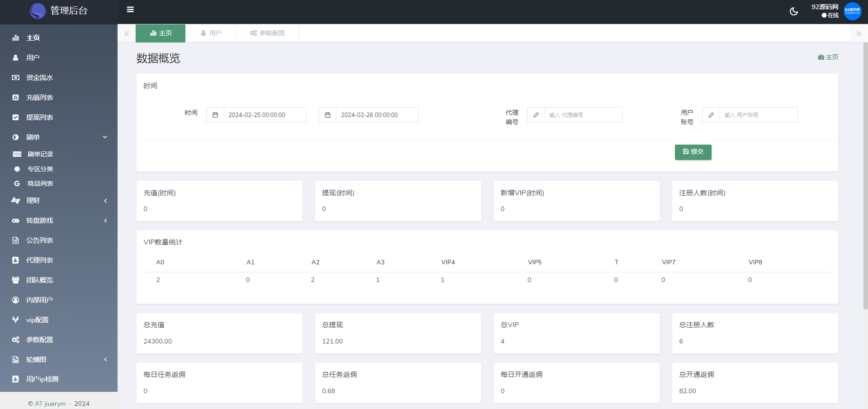Click the 总提现 value 121.00
868x409 pixels.
click(332, 341)
